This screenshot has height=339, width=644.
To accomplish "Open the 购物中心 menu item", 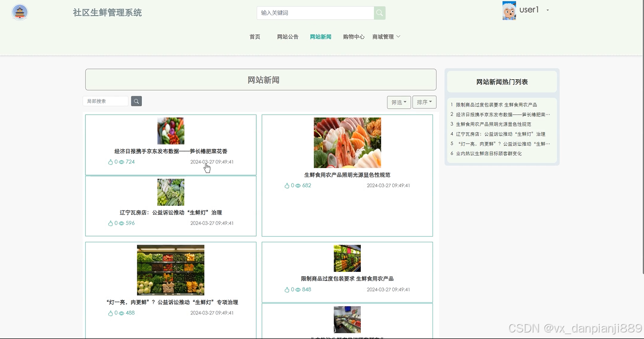I will (x=354, y=37).
